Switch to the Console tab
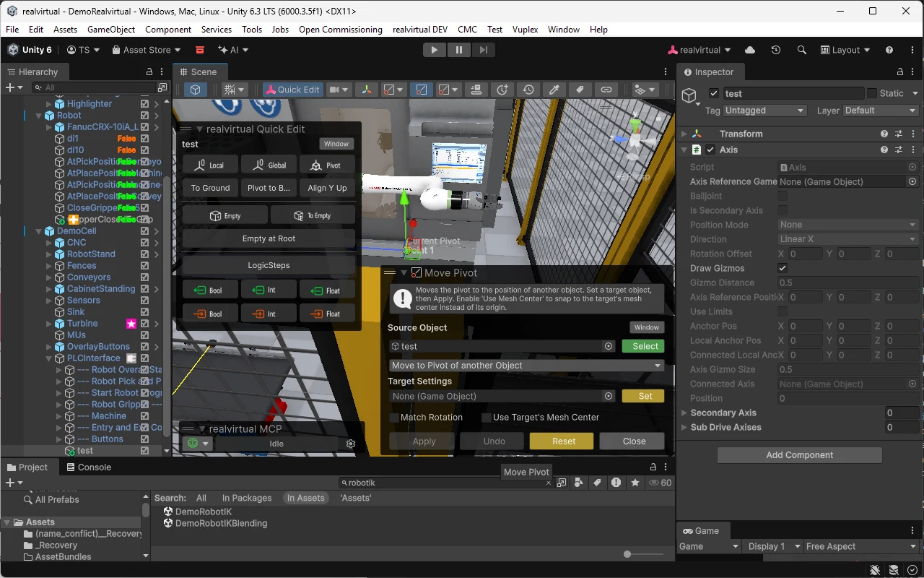Viewport: 924px width, 578px height. (x=89, y=467)
